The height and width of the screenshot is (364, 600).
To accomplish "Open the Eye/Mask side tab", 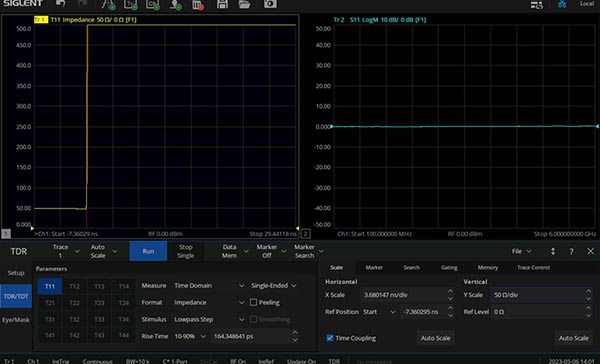I will pos(16,320).
